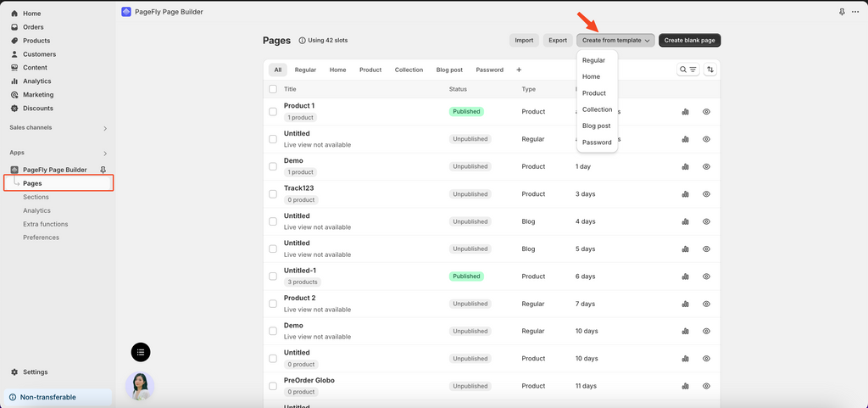Click the Export button
The height and width of the screenshot is (408, 868).
point(558,41)
